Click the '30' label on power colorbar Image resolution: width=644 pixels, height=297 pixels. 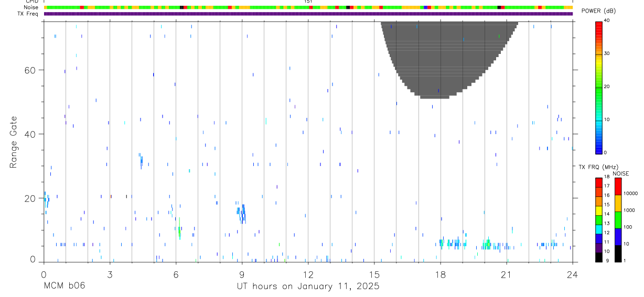pyautogui.click(x=606, y=54)
